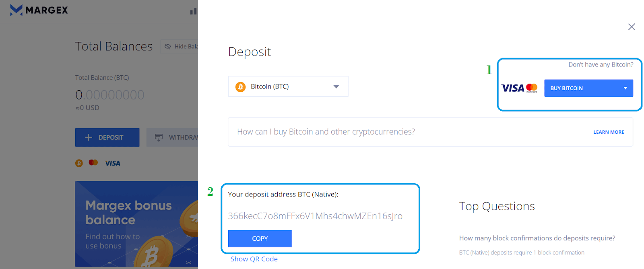Toggle Hide Balance eye button

coord(179,47)
